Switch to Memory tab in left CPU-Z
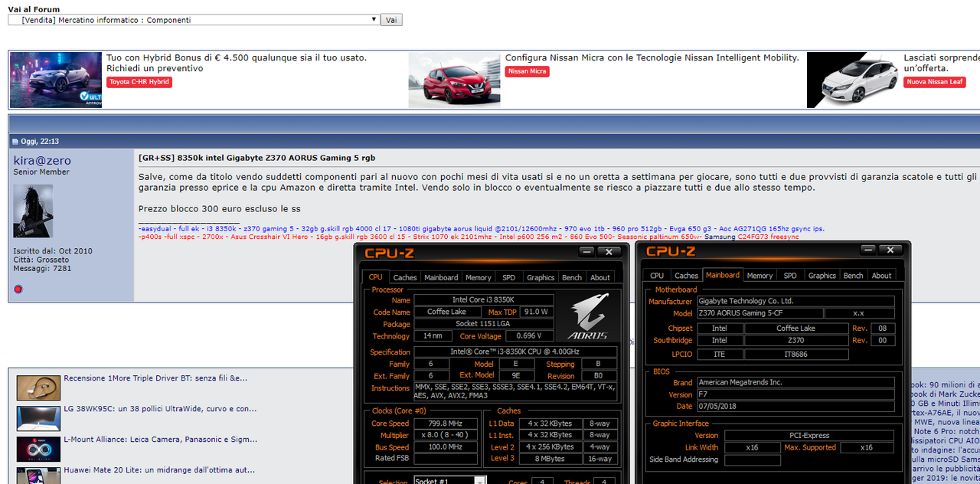980x484 pixels. point(479,277)
